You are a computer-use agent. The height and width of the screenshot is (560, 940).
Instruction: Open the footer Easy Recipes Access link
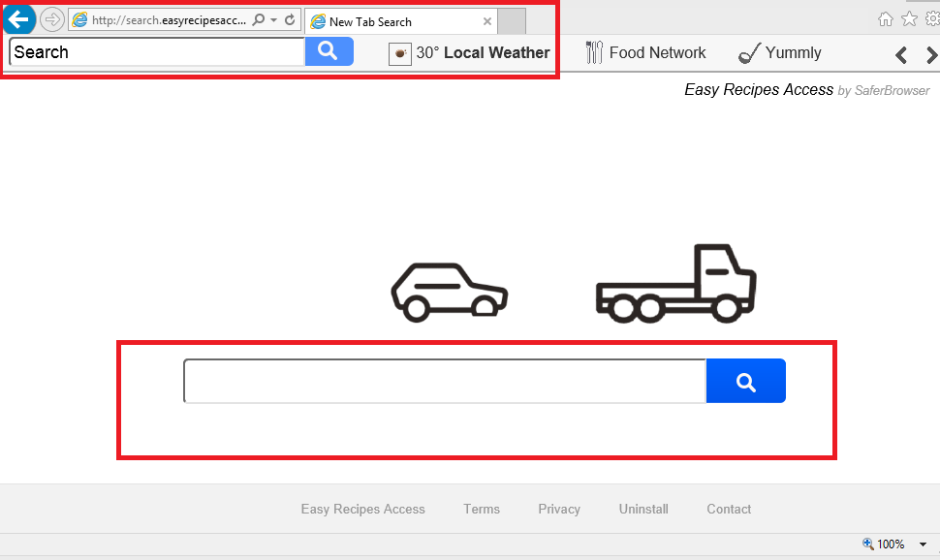[x=362, y=509]
